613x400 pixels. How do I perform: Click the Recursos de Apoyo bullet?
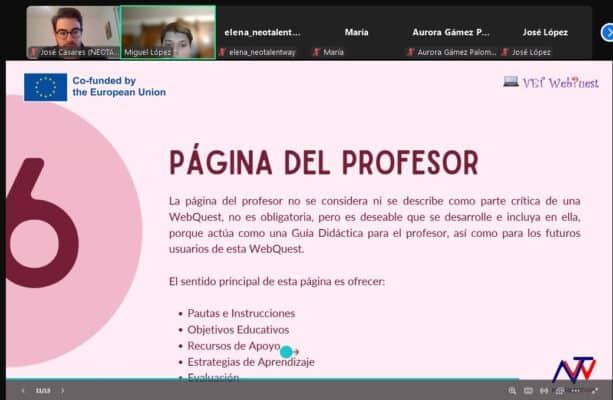click(x=234, y=345)
